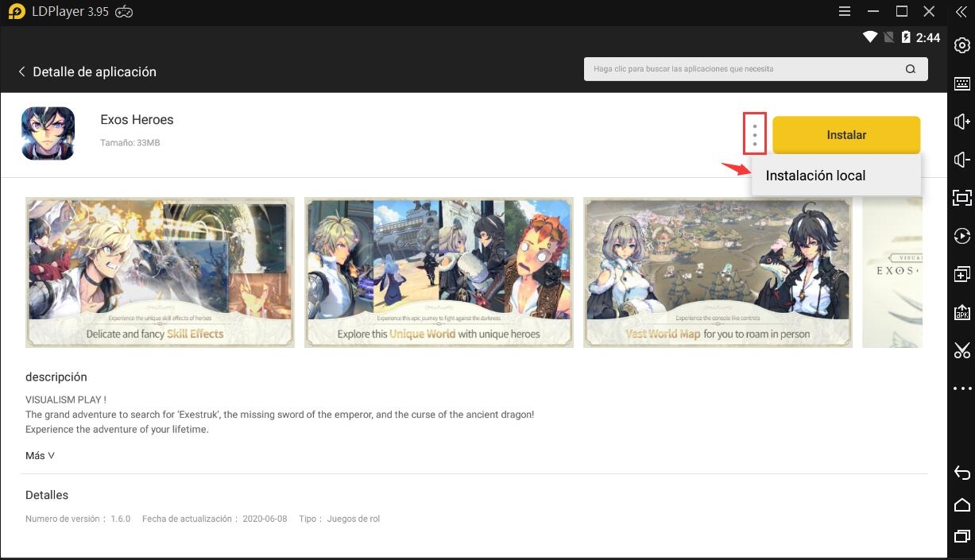Tap the Android back arrow in sidebar

pyautogui.click(x=961, y=473)
